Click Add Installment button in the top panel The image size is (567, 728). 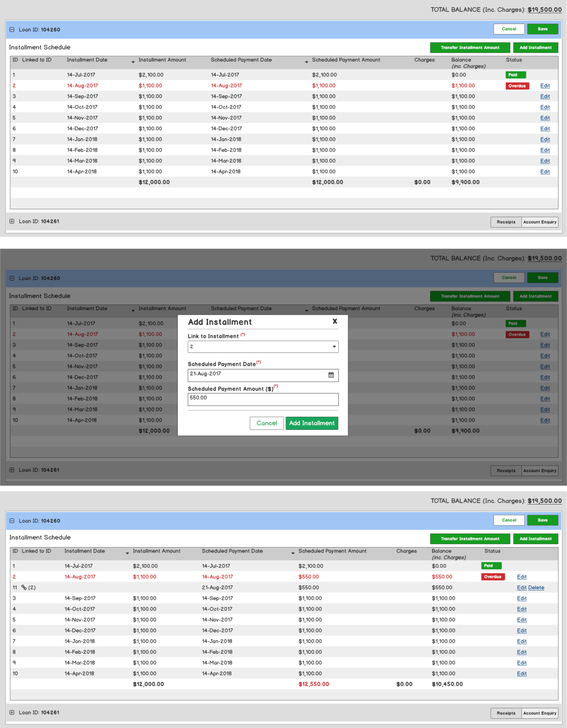(x=536, y=48)
